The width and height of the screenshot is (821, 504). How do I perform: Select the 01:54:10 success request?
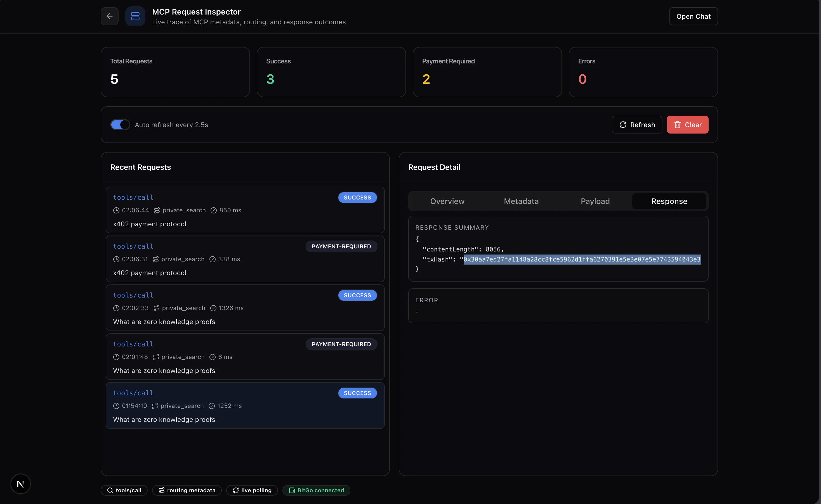245,406
